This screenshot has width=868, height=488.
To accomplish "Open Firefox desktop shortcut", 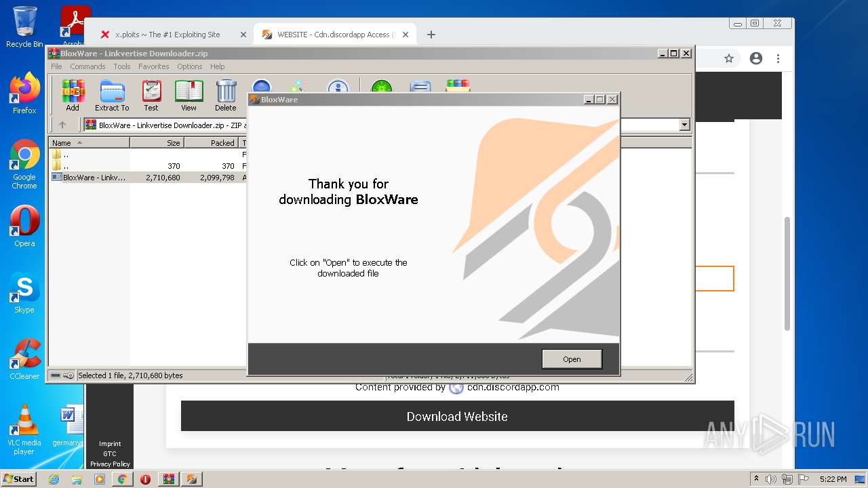I will (x=24, y=94).
